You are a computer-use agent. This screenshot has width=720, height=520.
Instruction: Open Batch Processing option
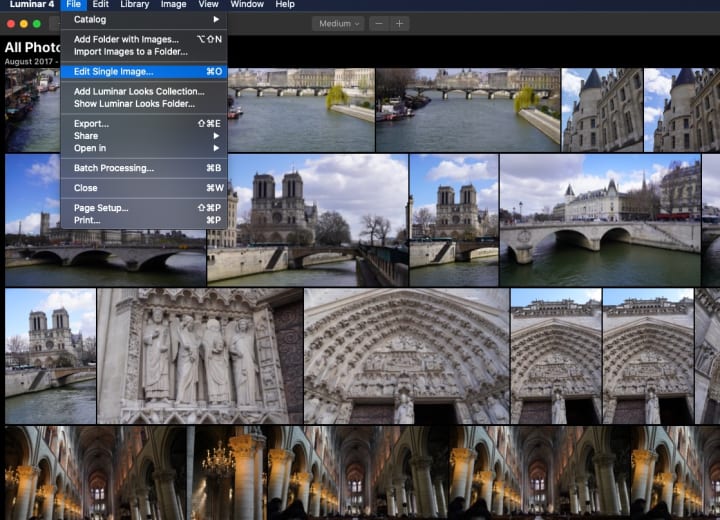click(x=113, y=168)
